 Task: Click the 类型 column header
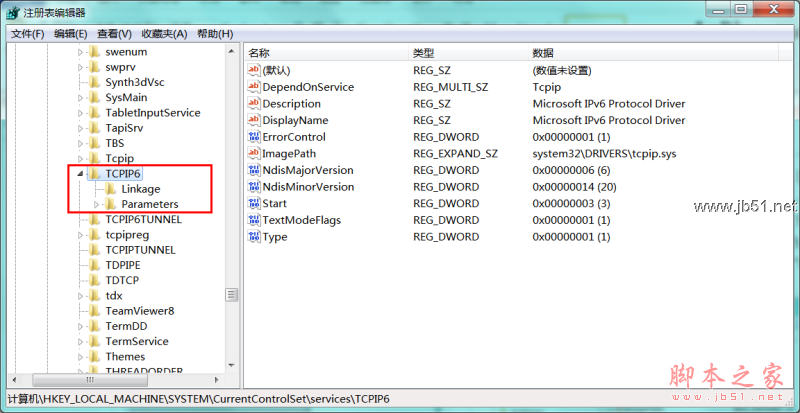coord(423,52)
